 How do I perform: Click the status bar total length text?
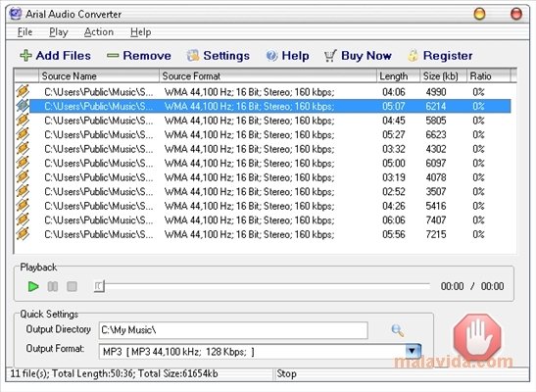[93, 373]
